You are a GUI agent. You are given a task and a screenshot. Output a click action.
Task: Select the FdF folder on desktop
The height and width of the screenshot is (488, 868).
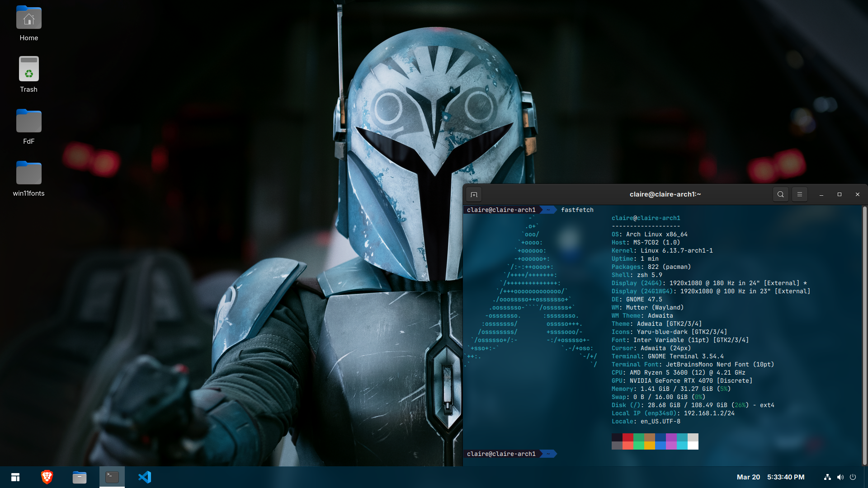(28, 127)
